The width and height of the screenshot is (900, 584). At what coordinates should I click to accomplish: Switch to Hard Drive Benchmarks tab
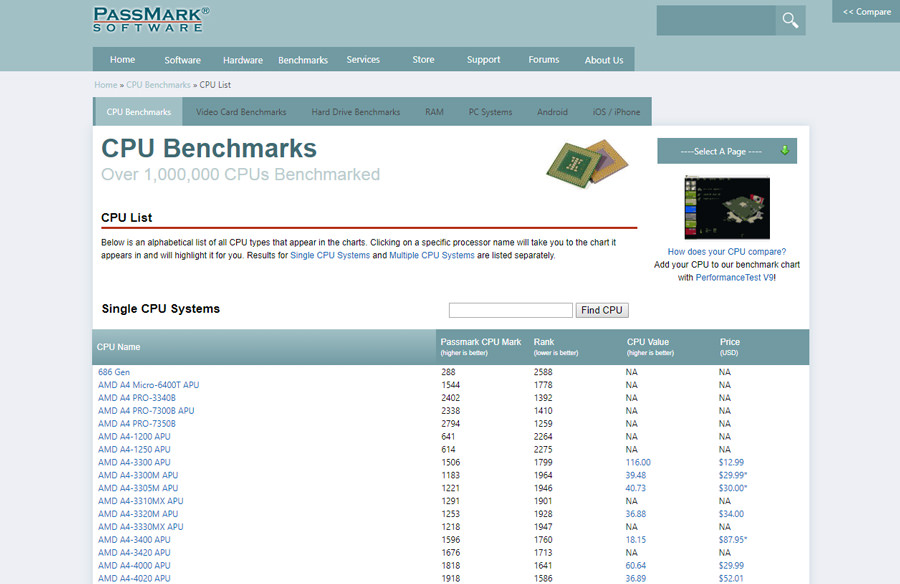356,112
